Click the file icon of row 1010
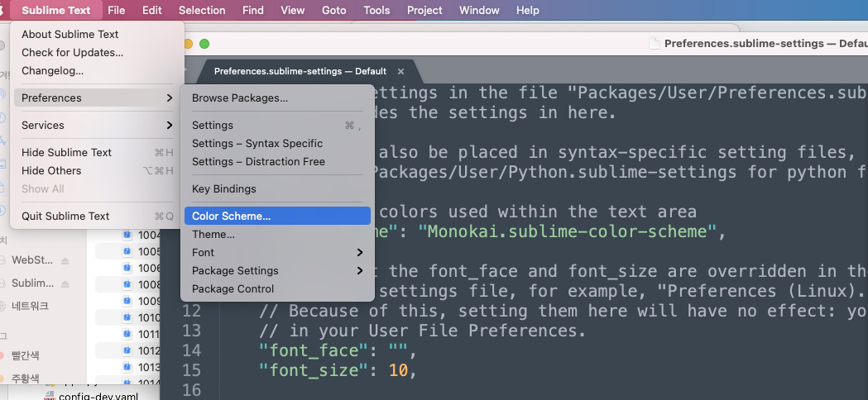 [x=127, y=317]
